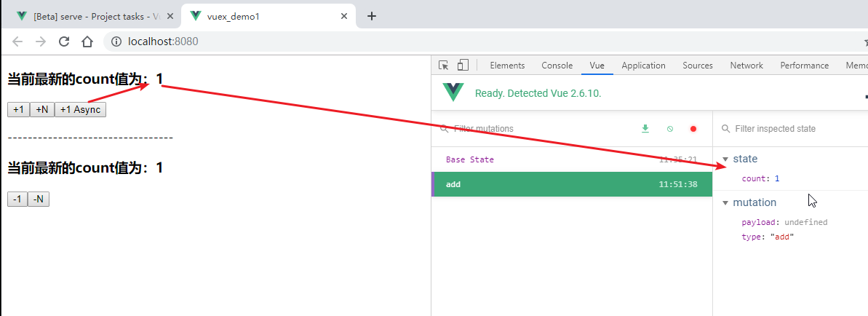Open the Network devtools tab
This screenshot has width=868, height=316.
point(746,66)
